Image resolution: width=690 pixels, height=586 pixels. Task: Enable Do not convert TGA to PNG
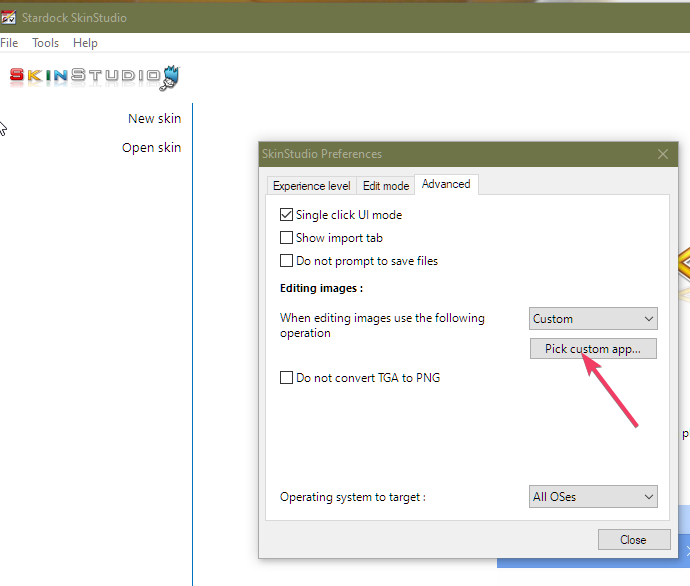(287, 378)
